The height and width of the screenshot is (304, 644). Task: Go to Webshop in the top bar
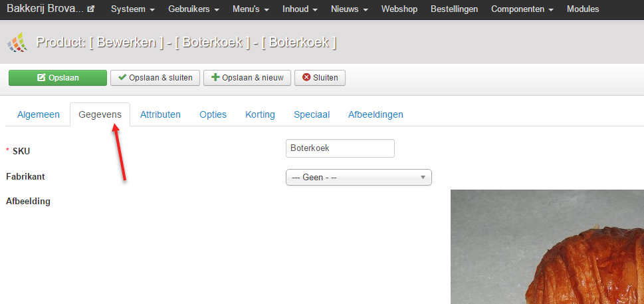point(399,9)
